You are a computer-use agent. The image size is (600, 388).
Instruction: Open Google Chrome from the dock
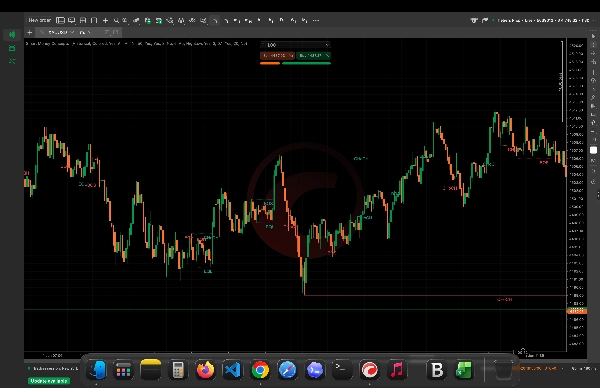pyautogui.click(x=260, y=370)
